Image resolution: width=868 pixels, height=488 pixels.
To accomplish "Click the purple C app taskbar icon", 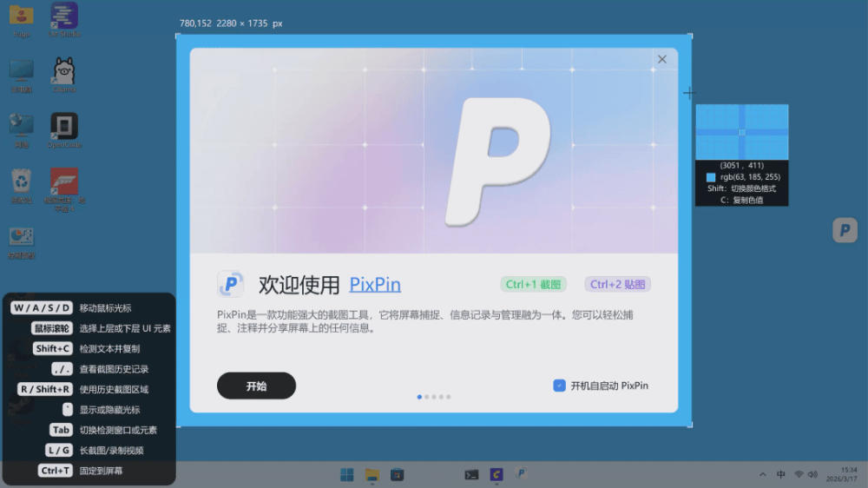I will click(x=496, y=475).
